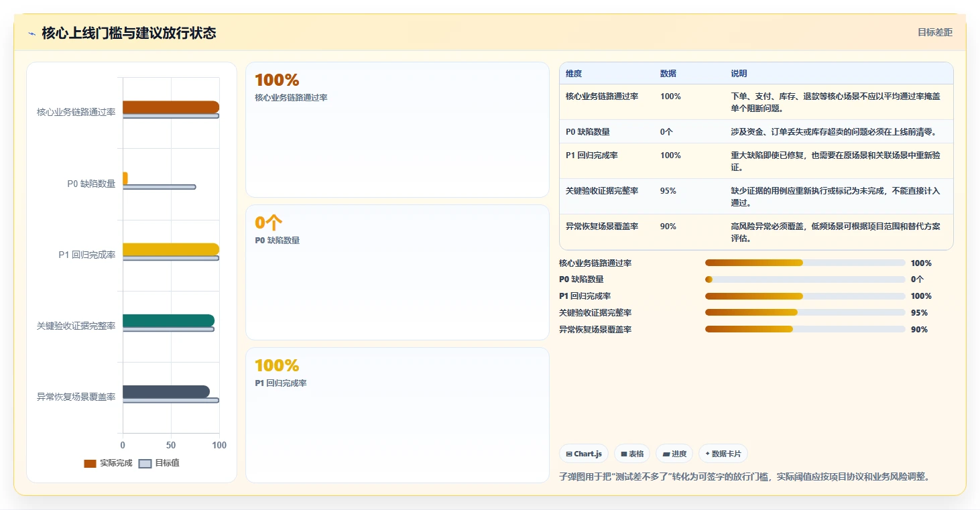Select the 数据卡片 tag chip
This screenshot has width=980, height=510.
pyautogui.click(x=723, y=454)
